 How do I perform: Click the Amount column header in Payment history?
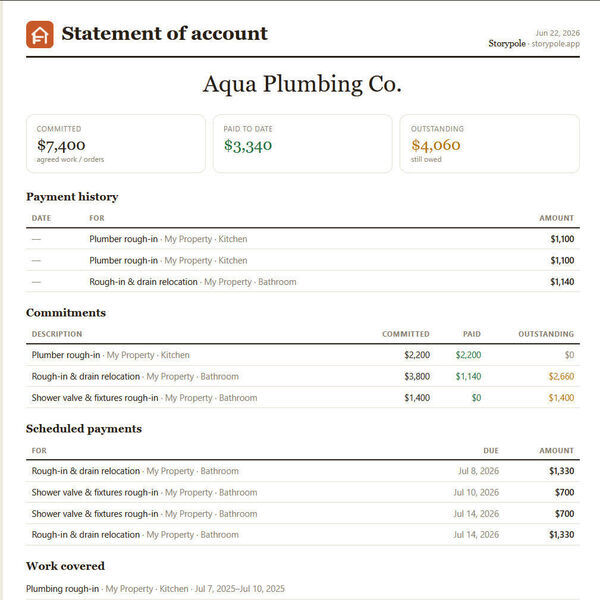coord(556,218)
